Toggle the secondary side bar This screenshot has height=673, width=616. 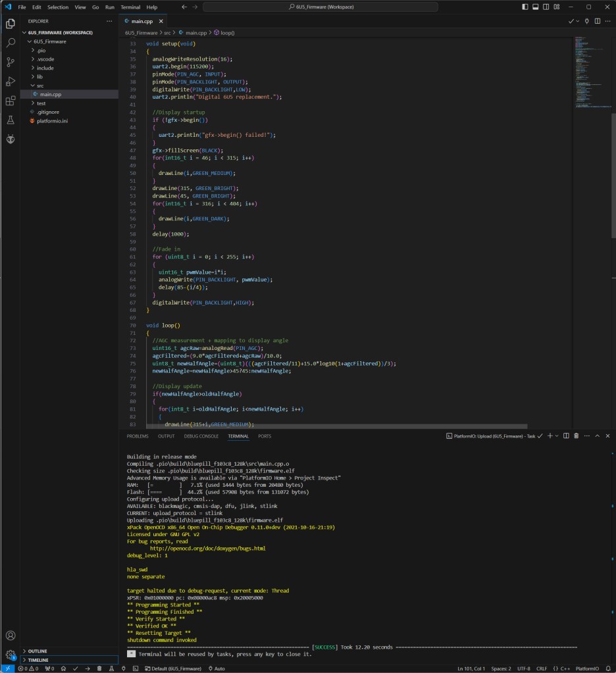(546, 7)
